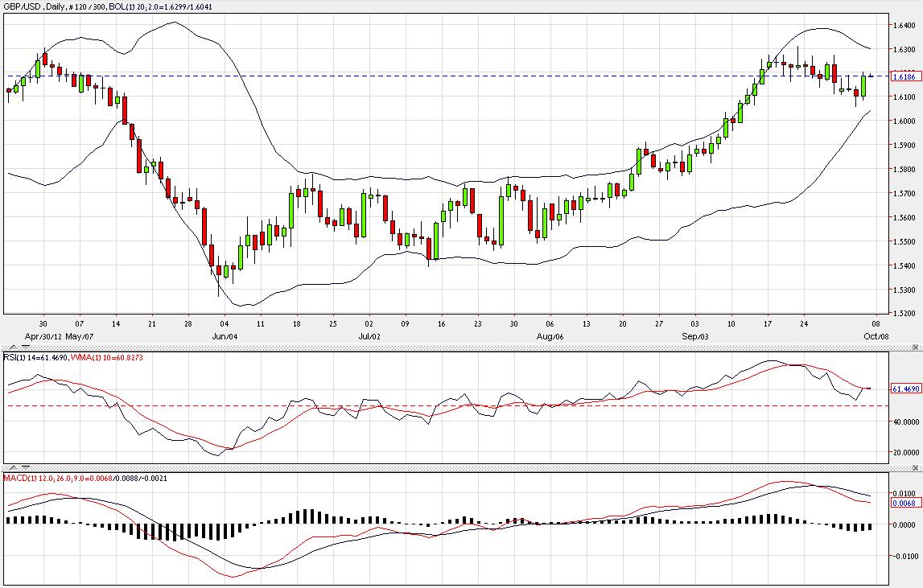The image size is (923, 588).
Task: Click the Jul/02 date label
Action: point(369,337)
